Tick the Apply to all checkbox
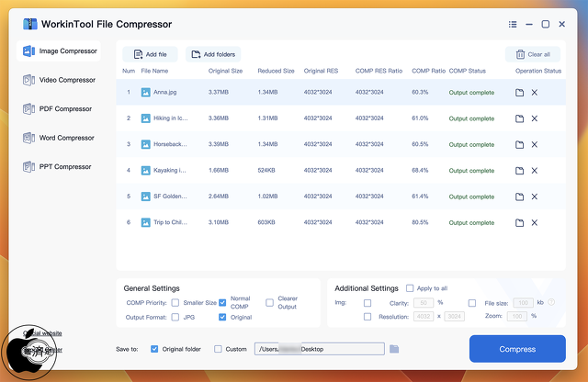This screenshot has height=382, width=588. pyautogui.click(x=410, y=288)
